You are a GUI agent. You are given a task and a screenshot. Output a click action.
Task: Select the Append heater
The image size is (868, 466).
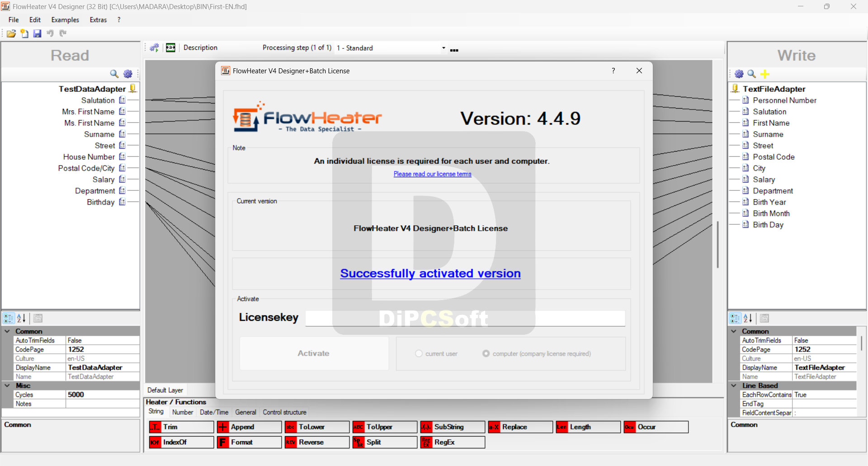coord(249,427)
